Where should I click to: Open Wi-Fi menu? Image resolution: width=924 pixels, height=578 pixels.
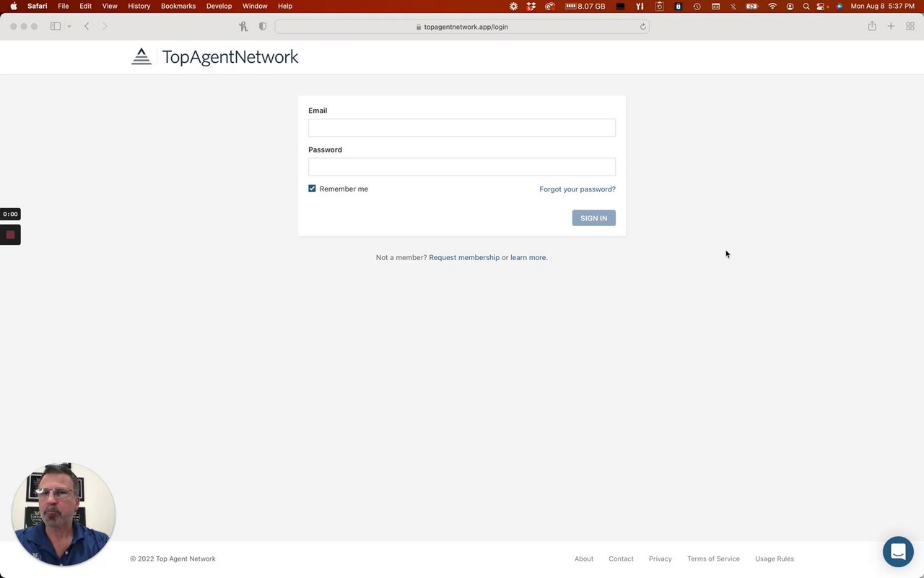772,6
